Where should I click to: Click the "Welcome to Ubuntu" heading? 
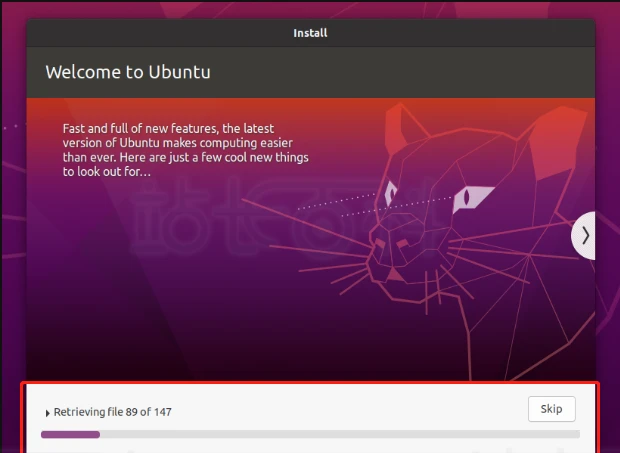pyautogui.click(x=128, y=72)
